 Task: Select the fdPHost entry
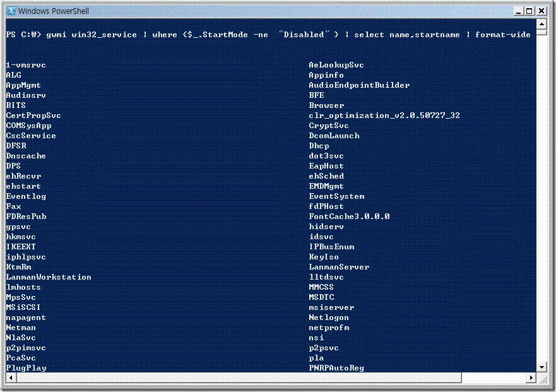(326, 206)
